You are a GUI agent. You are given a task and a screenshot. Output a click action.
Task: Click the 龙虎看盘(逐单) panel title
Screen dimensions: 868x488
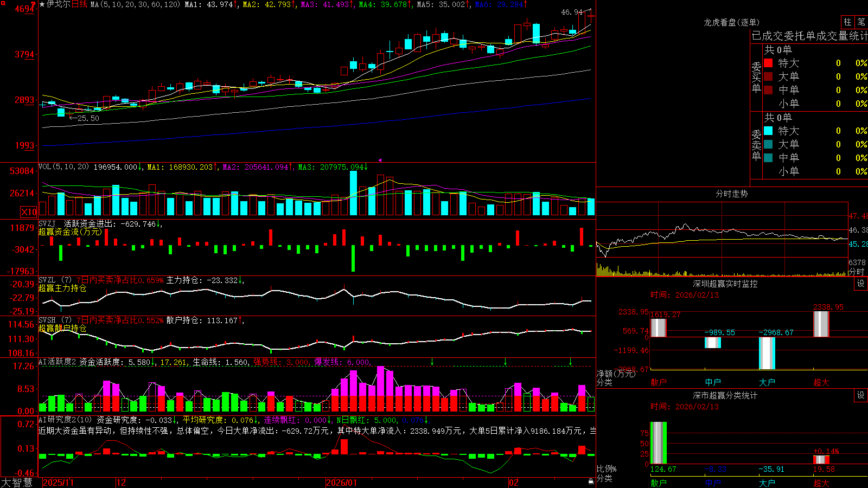click(x=731, y=22)
